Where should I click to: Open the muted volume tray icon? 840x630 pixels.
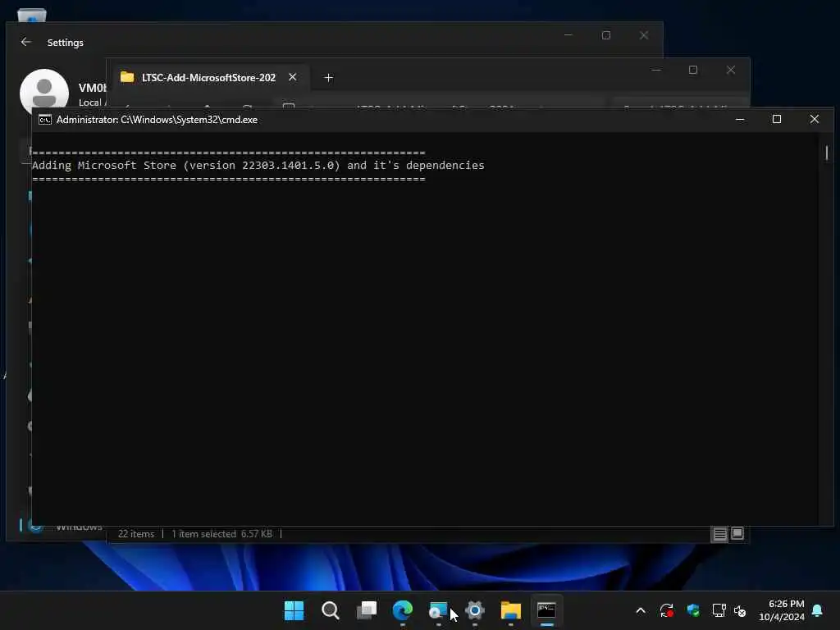click(740, 610)
